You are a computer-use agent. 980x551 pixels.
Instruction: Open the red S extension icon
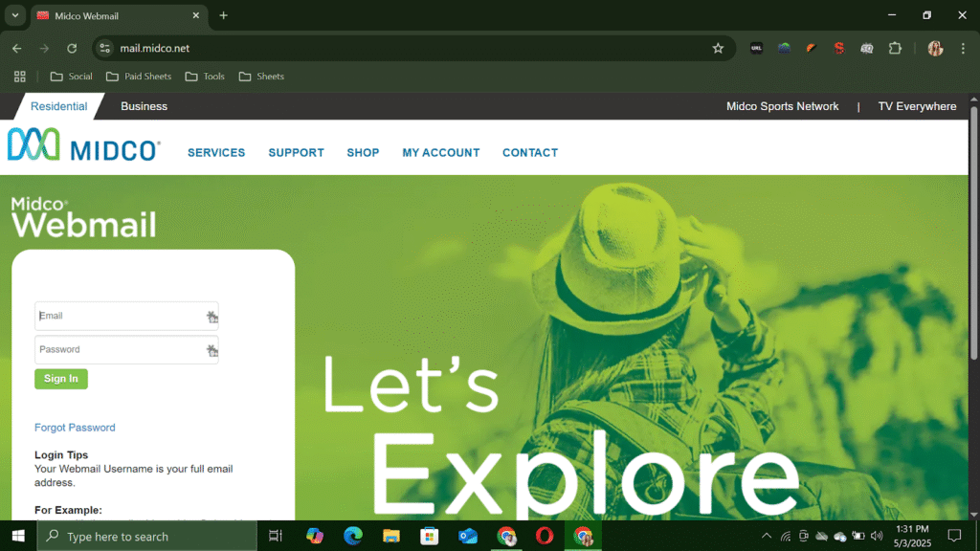tap(838, 48)
